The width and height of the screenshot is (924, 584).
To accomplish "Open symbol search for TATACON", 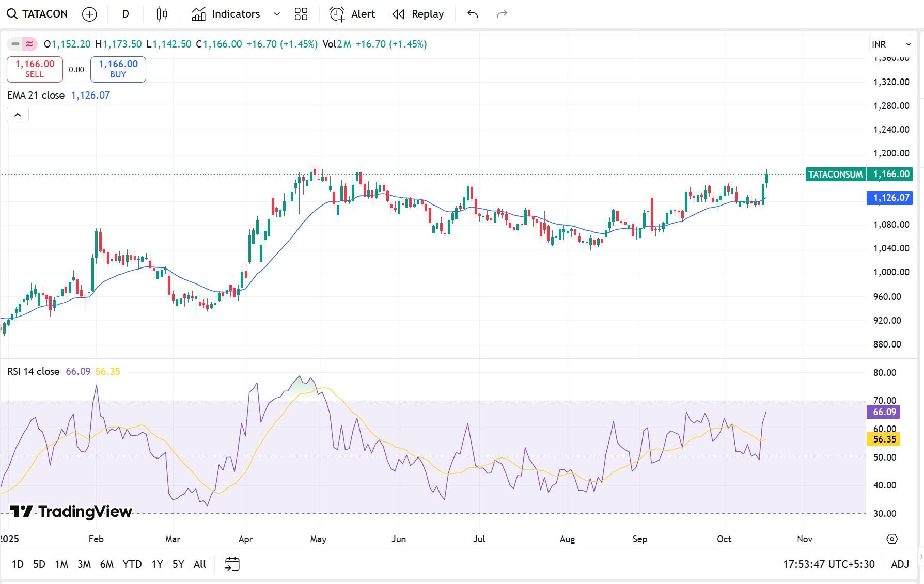I will tap(37, 14).
